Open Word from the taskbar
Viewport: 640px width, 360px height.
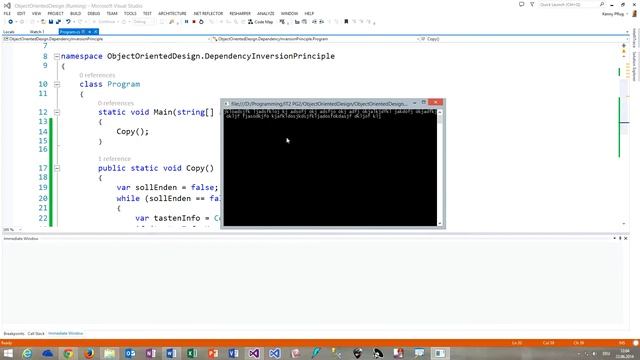(171, 353)
